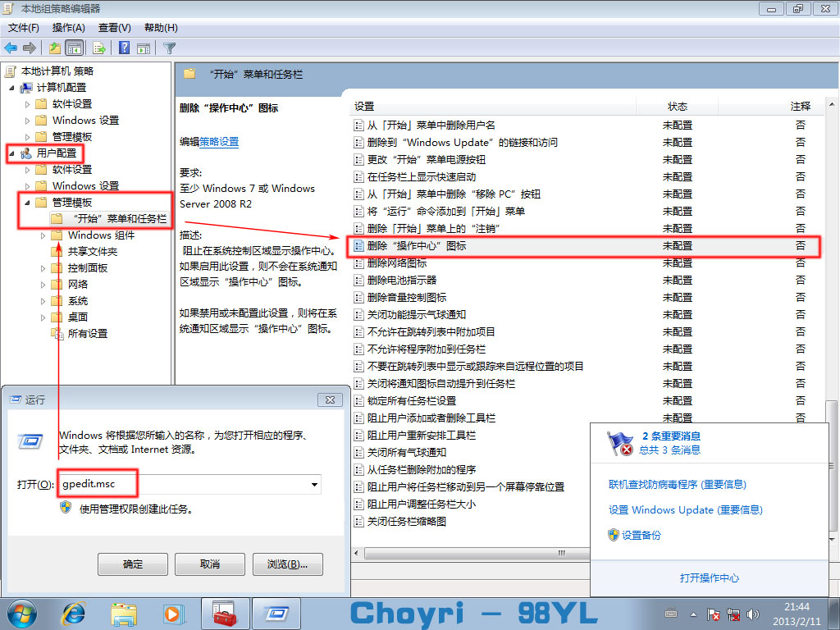Open the 打开 drop-down arrow in the Run dialog
The height and width of the screenshot is (630, 840).
[313, 484]
